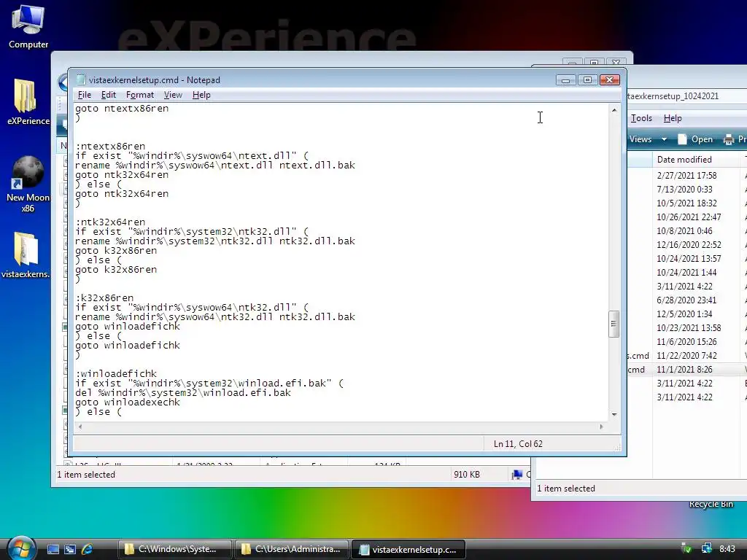Image resolution: width=747 pixels, height=560 pixels.
Task: Expand the Views dropdown arrow in Explorer
Action: coord(664,139)
